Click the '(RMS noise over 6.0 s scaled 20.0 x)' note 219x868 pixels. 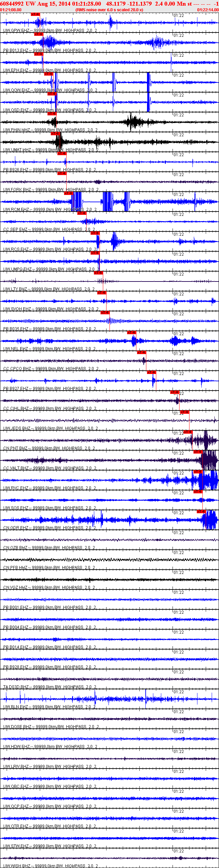[109, 10]
